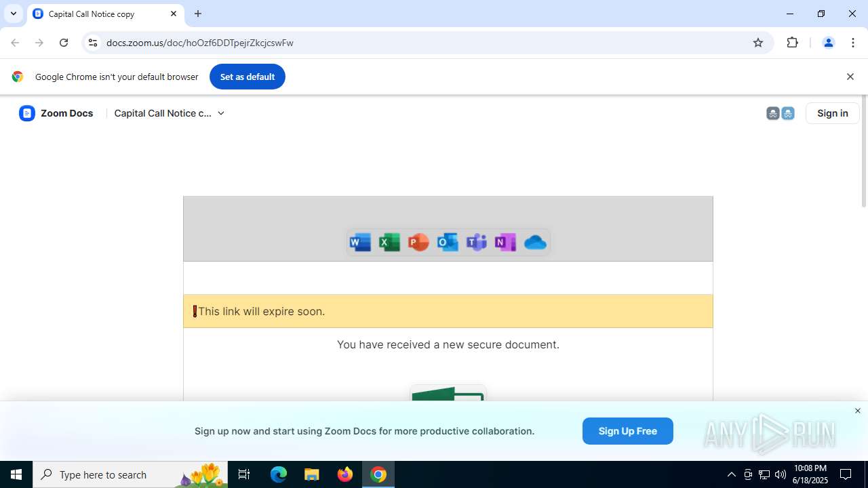Click the OneNote icon in document banner
The height and width of the screenshot is (488, 868).
pos(505,242)
